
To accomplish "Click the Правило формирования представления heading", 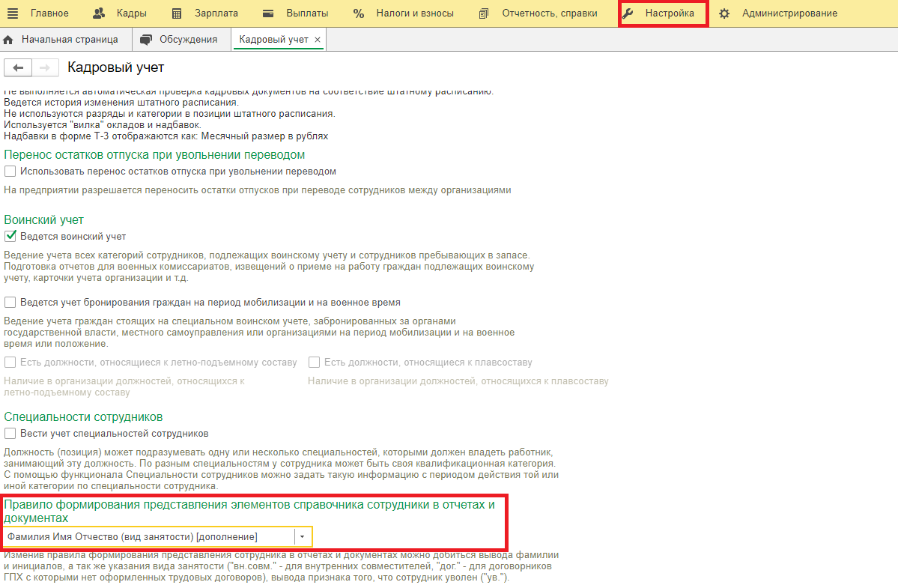I will click(249, 512).
